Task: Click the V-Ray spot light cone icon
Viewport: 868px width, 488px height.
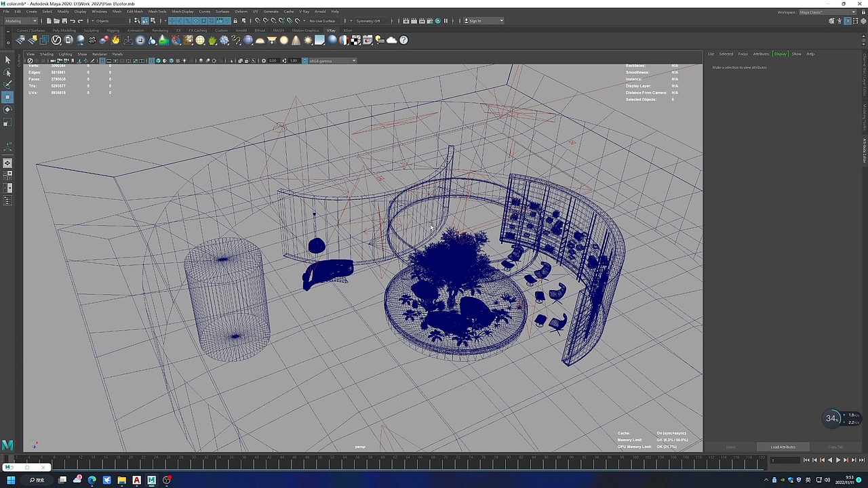Action: click(x=296, y=40)
